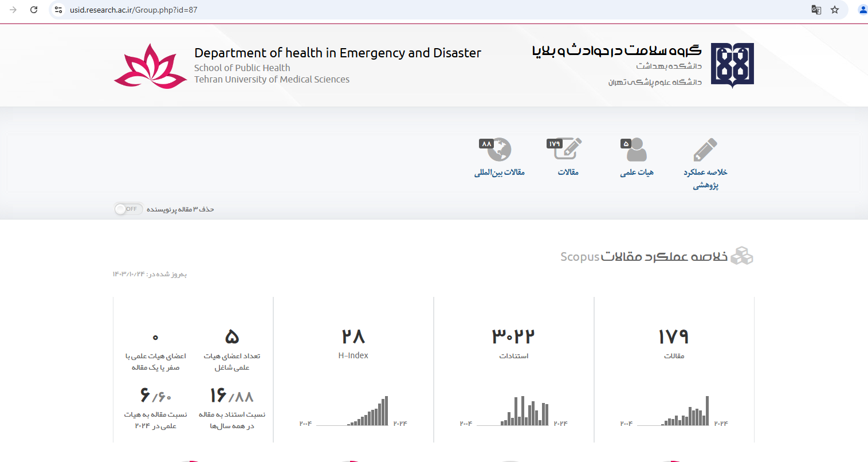Select the مقالات menu label
868x462 pixels.
[x=568, y=173]
